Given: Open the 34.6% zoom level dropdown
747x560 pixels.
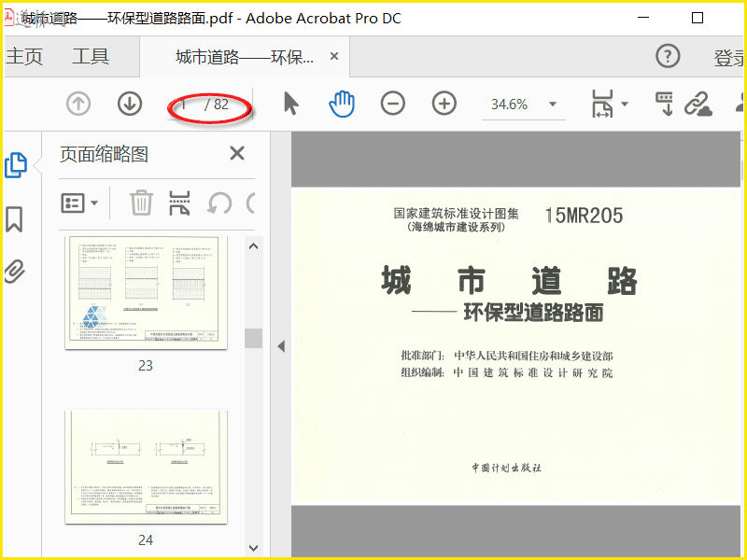Looking at the screenshot, I should tap(553, 104).
